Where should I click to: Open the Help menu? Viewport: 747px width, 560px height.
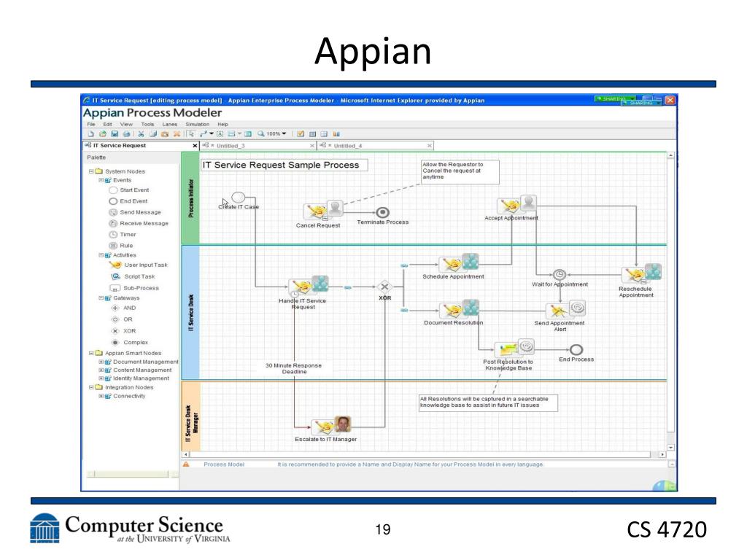coord(223,124)
